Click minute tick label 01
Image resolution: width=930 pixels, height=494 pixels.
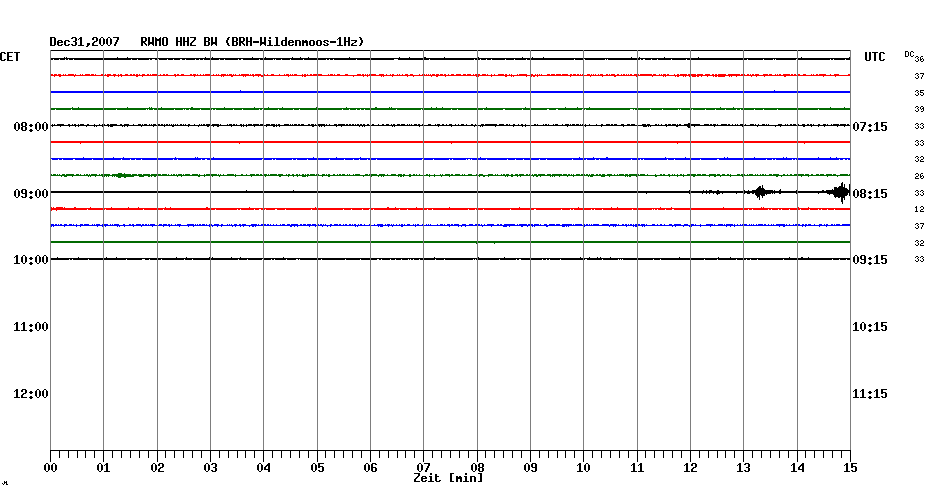click(x=103, y=468)
